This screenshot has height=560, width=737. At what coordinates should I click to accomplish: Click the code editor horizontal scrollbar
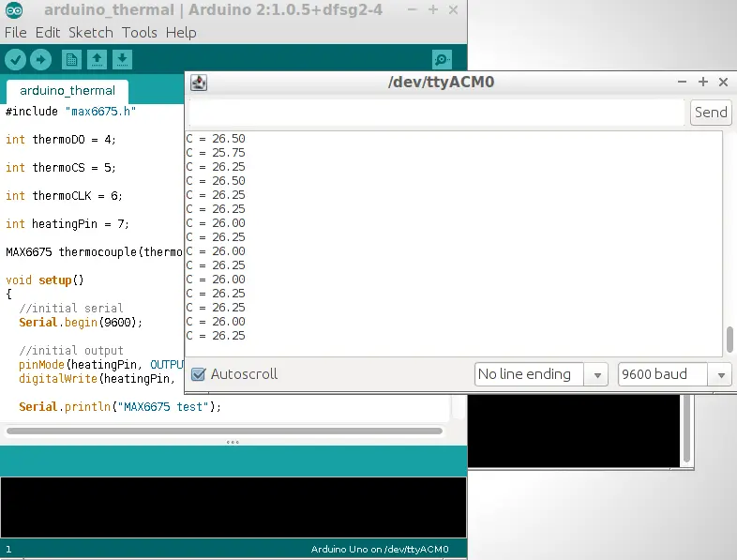[223, 431]
